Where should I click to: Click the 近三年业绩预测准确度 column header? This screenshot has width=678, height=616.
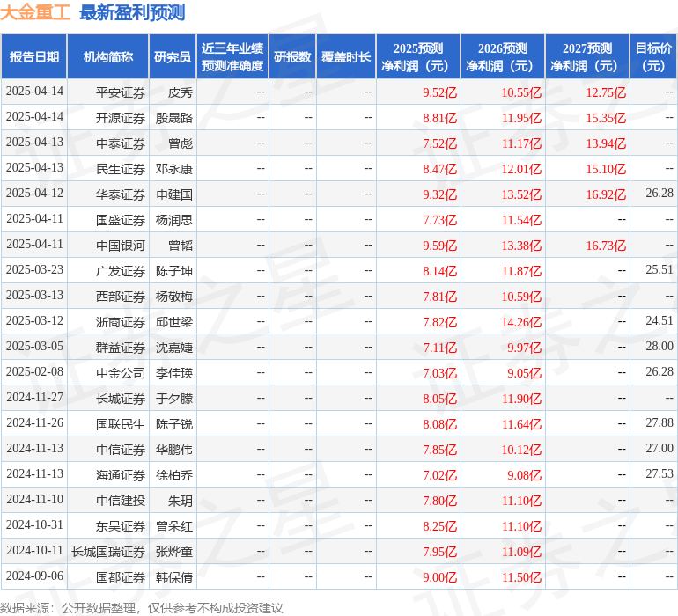click(x=232, y=57)
